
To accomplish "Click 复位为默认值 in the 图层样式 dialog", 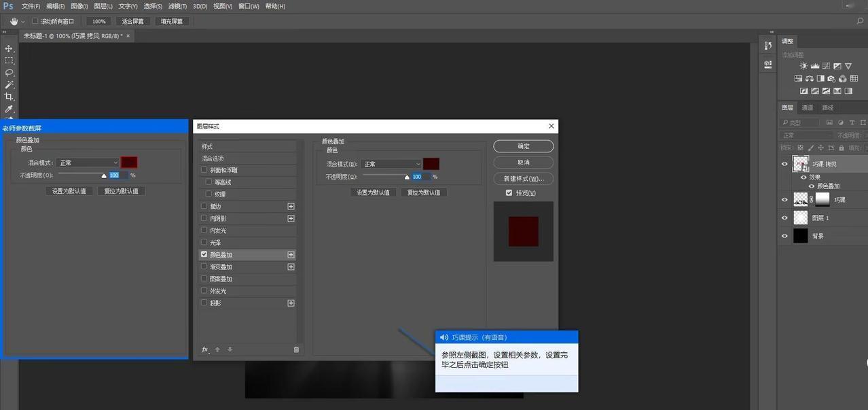I will point(424,192).
